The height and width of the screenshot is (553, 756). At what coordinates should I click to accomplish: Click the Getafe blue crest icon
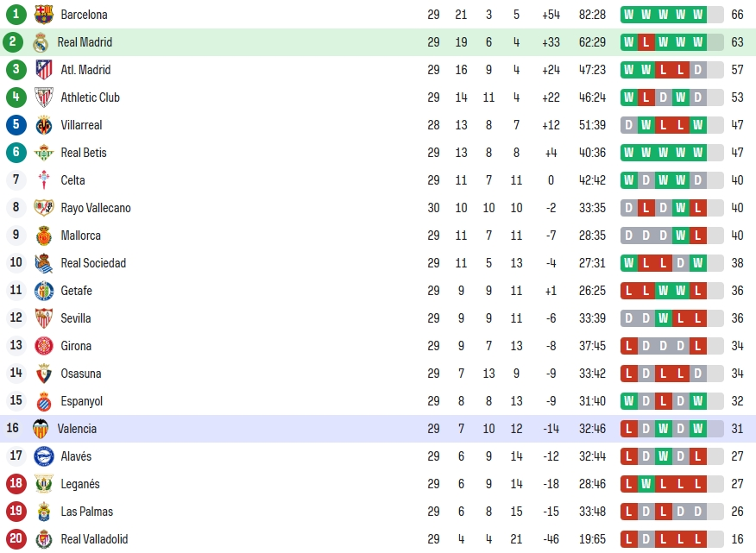pos(44,292)
